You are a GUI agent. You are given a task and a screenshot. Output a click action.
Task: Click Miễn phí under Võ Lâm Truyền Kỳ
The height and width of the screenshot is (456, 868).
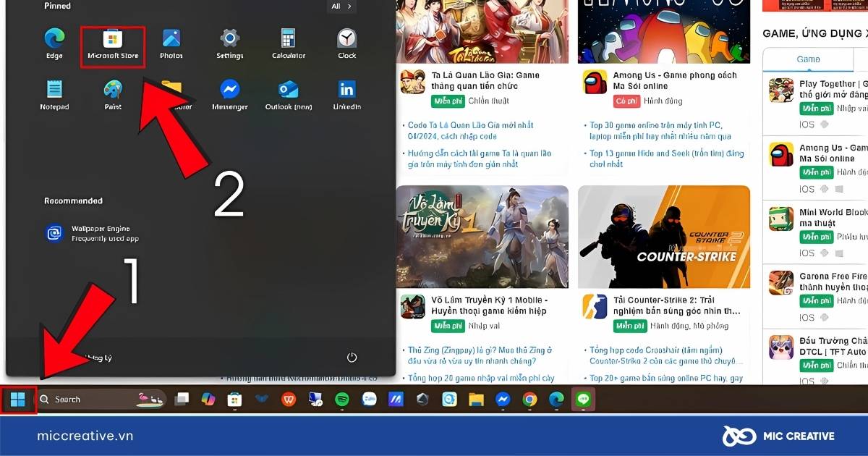click(x=448, y=326)
